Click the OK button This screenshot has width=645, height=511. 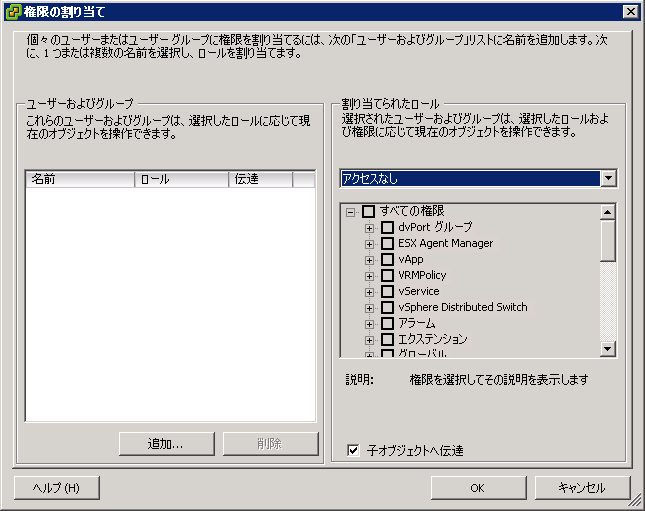coord(476,488)
